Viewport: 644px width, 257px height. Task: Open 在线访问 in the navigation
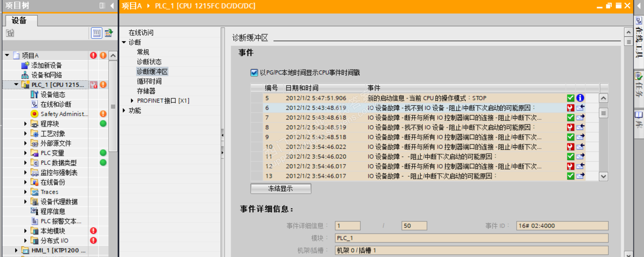141,32
